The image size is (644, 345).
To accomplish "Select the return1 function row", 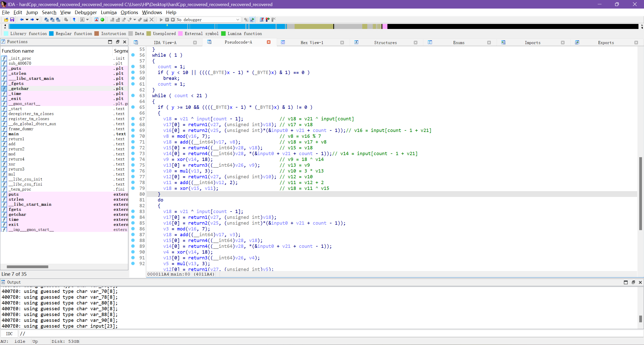I will point(64,139).
